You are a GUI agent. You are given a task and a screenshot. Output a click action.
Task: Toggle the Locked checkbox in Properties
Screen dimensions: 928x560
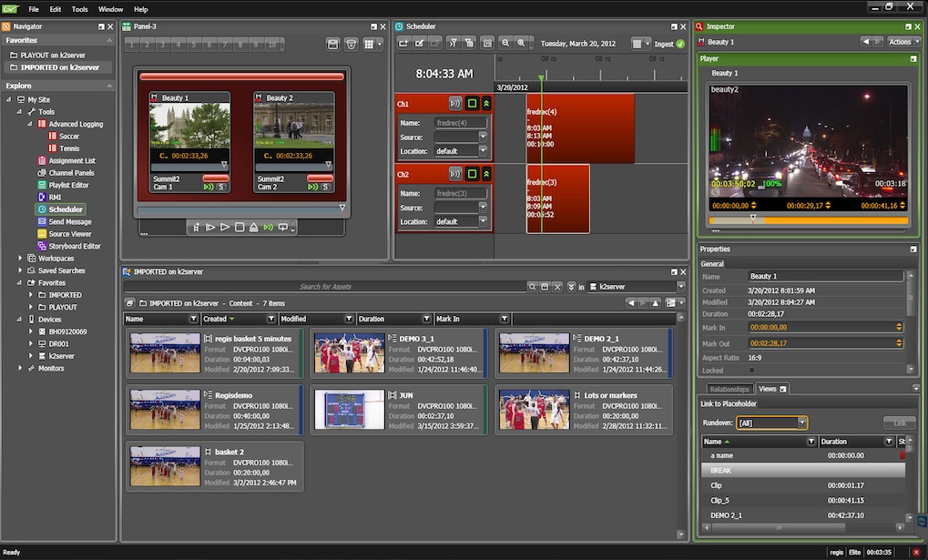[751, 371]
